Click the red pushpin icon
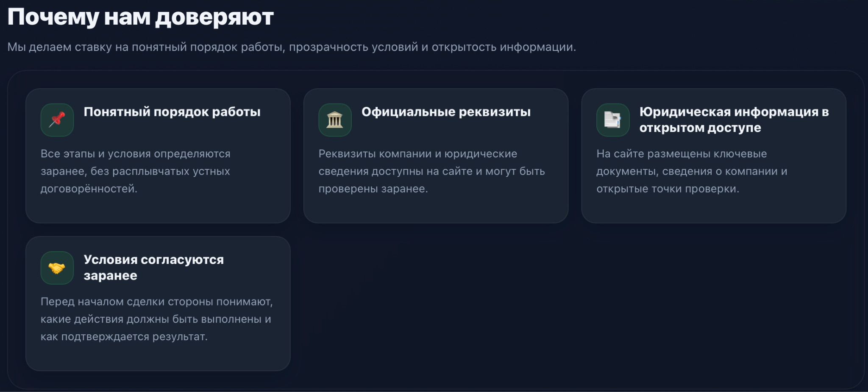 (x=57, y=120)
